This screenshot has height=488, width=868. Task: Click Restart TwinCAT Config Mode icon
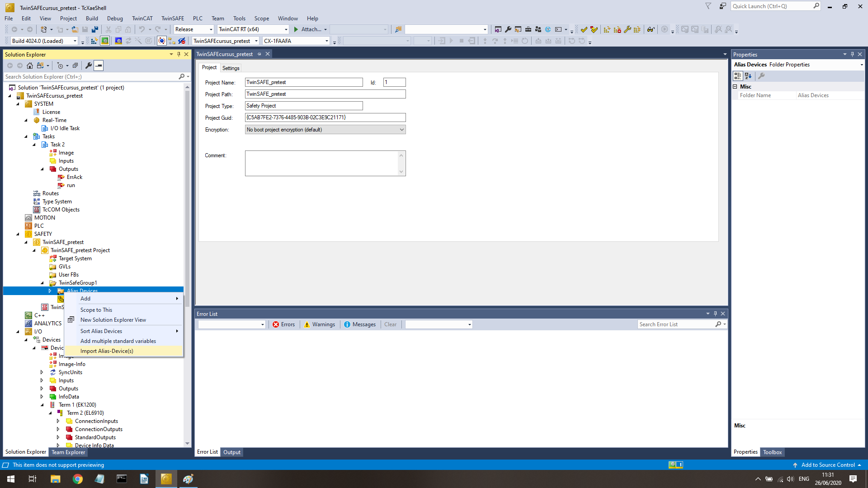(x=118, y=41)
